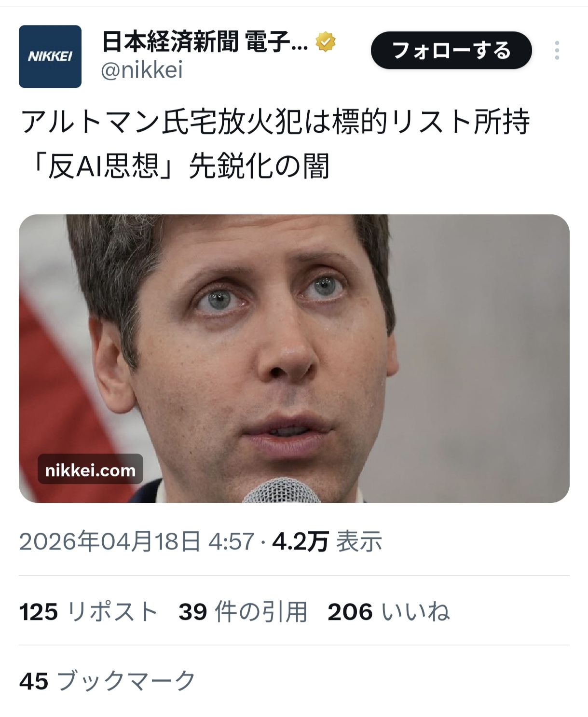Tap the gold verified badge
The image size is (588, 717).
[x=326, y=42]
